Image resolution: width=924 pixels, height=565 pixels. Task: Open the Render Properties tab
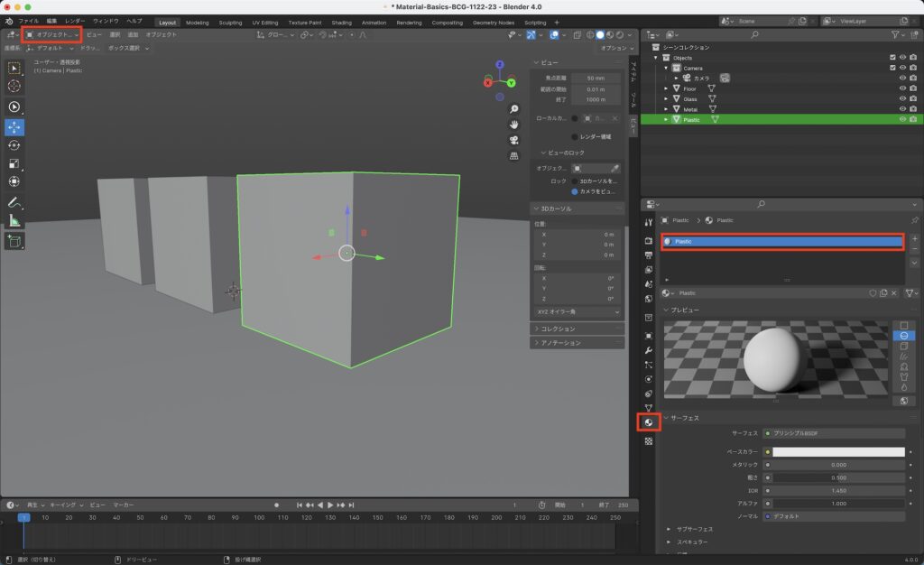[x=650, y=242]
